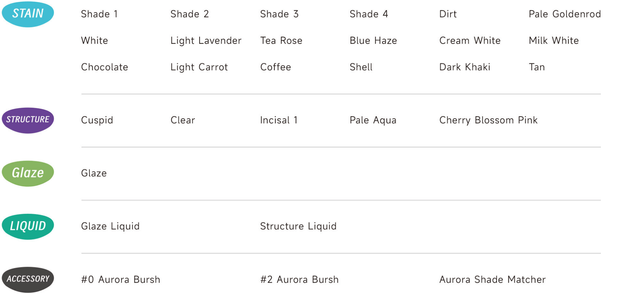
Task: Select the Dark Khaki stain
Action: coord(465,67)
